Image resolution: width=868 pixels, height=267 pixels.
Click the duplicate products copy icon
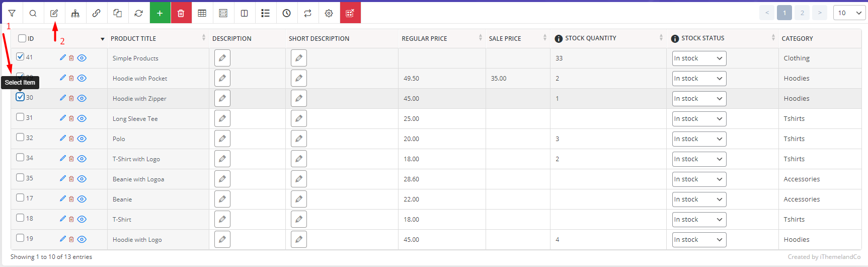tap(117, 13)
